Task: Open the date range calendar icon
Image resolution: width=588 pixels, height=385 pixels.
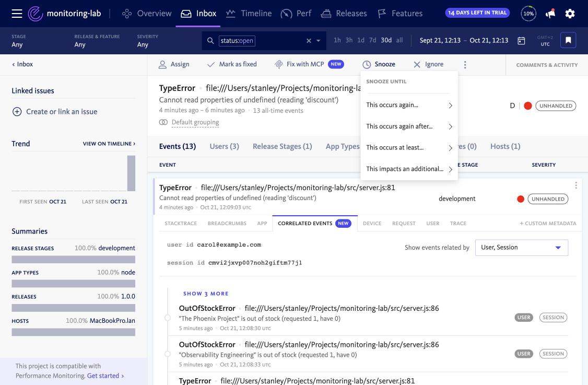Action: click(521, 41)
